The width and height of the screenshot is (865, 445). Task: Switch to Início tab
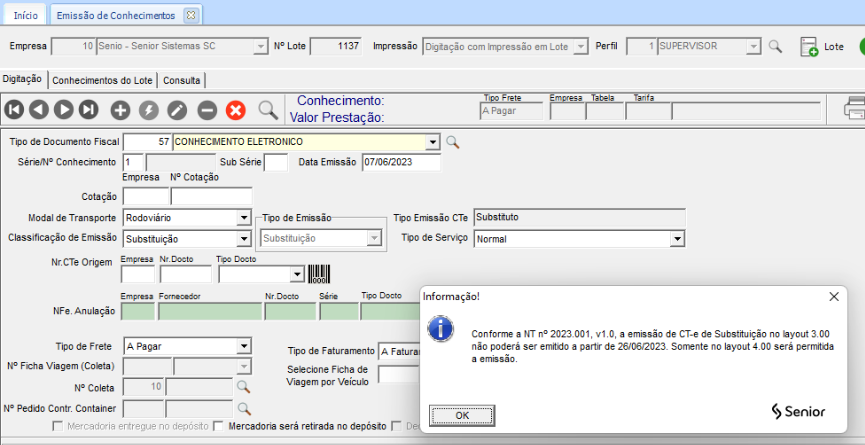(25, 15)
